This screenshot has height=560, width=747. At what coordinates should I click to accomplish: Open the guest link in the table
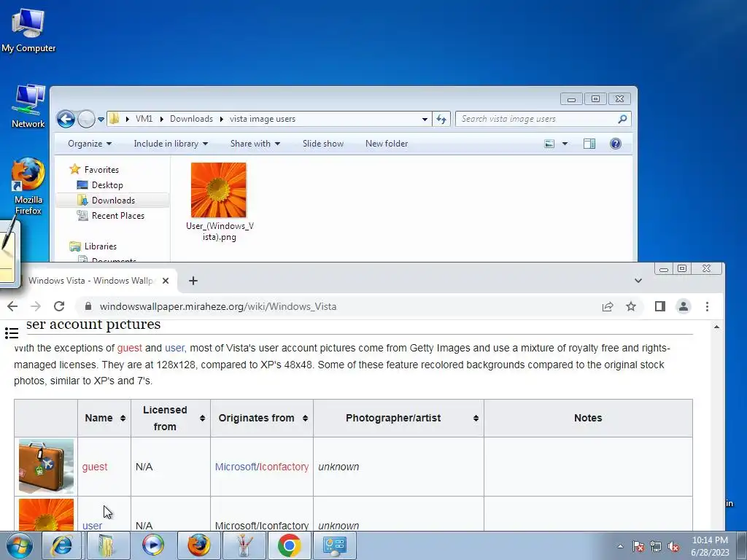click(x=95, y=467)
